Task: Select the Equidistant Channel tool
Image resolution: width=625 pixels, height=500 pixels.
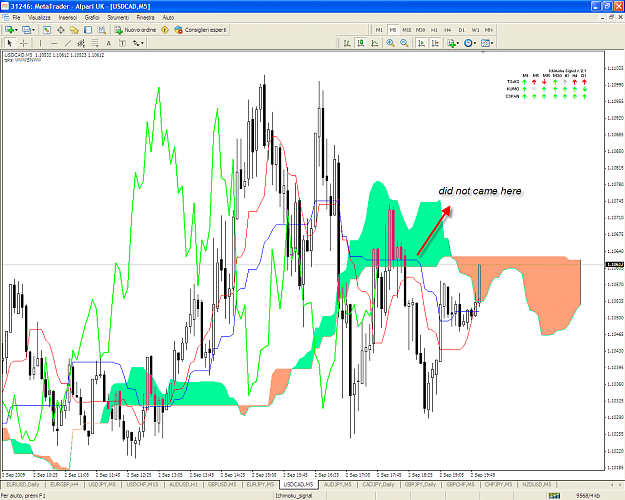Action: coord(81,43)
